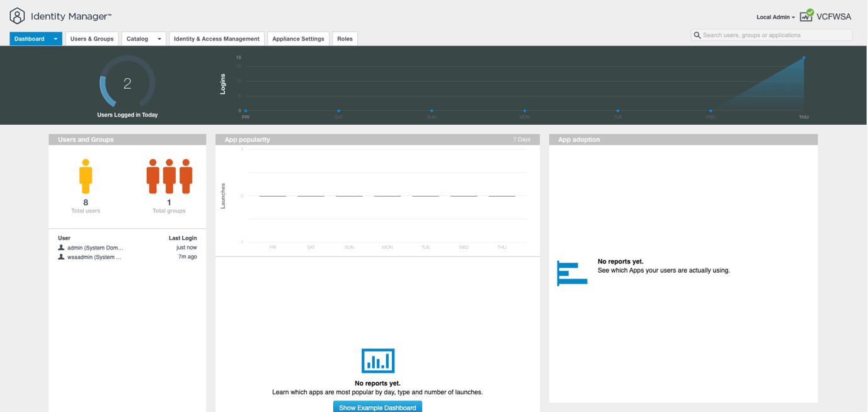Select the Roles tab
Screen dimensions: 868x412
click(345, 39)
